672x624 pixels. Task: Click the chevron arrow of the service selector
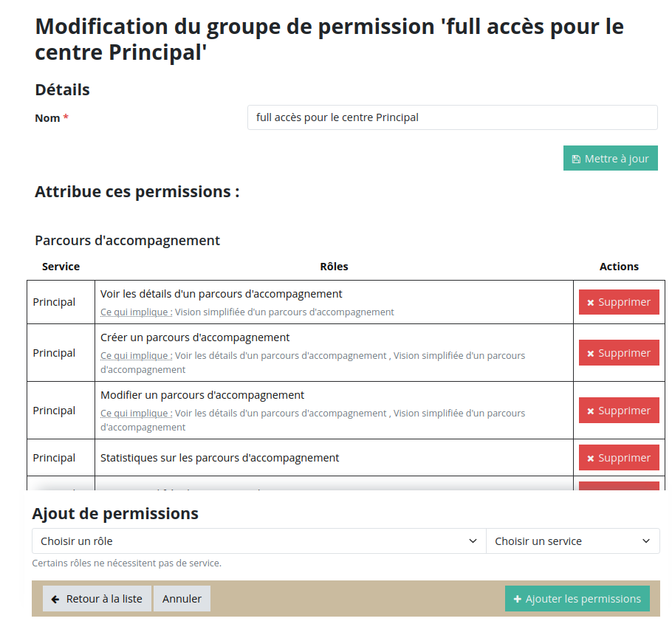click(646, 541)
